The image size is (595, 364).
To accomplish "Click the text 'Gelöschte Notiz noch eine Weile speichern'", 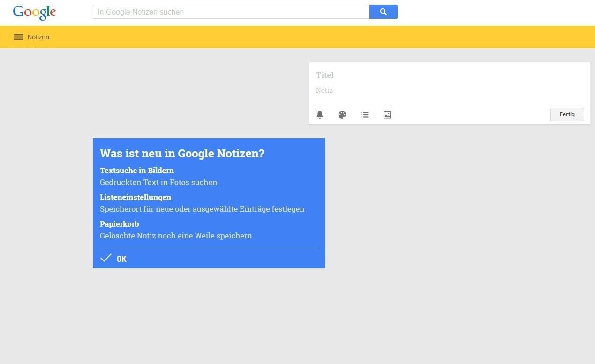I will (176, 236).
